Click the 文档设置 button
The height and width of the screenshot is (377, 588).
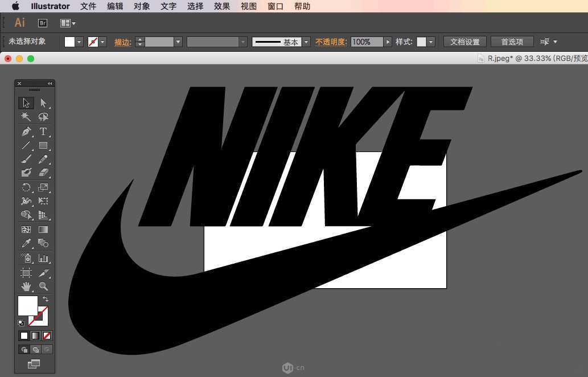[464, 42]
